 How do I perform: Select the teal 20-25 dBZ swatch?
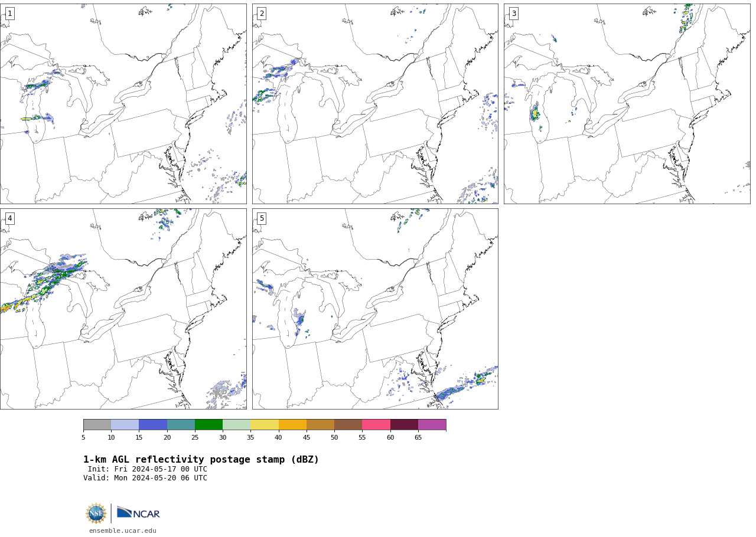point(181,425)
